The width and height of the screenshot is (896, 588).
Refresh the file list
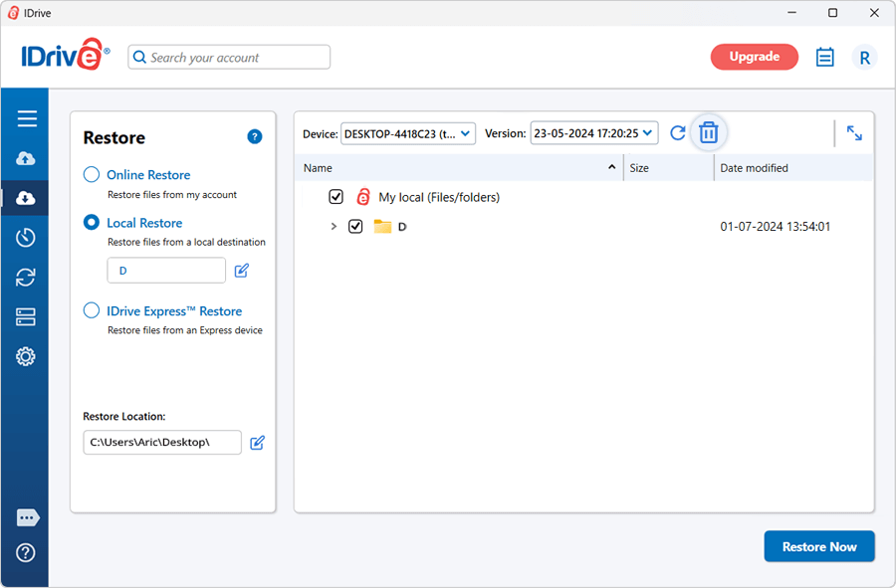click(x=678, y=133)
